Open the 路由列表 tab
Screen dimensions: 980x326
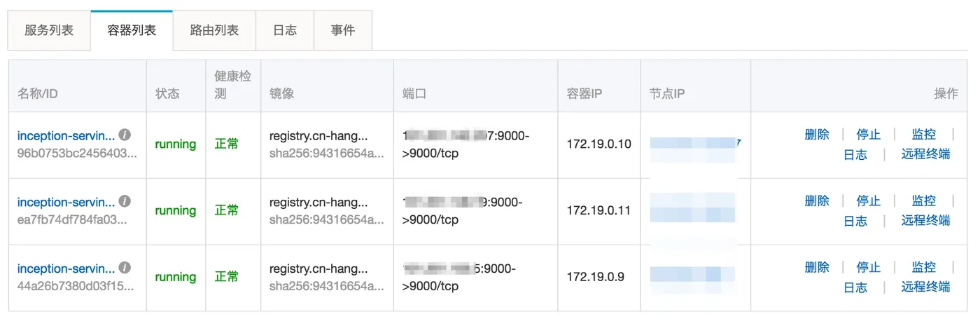pyautogui.click(x=214, y=31)
